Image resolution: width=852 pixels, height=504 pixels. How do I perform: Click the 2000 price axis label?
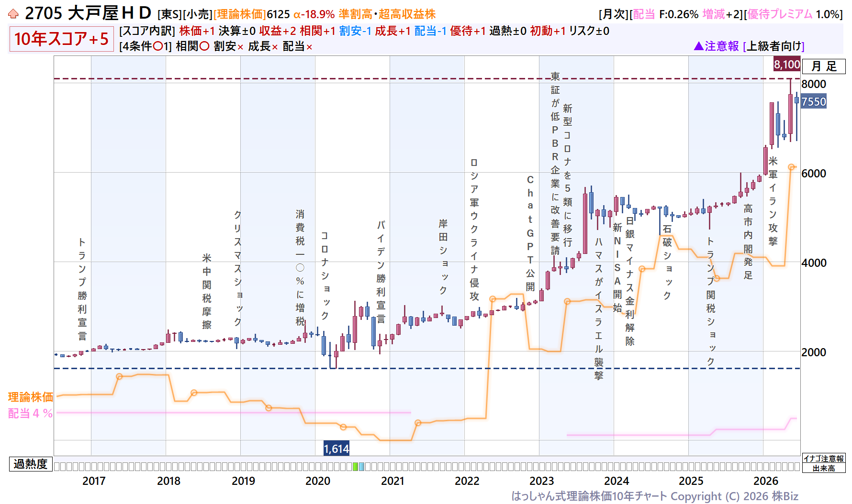[814, 352]
